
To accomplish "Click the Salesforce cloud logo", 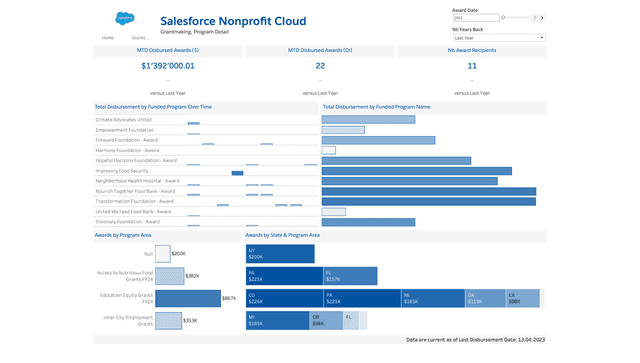I will (124, 18).
